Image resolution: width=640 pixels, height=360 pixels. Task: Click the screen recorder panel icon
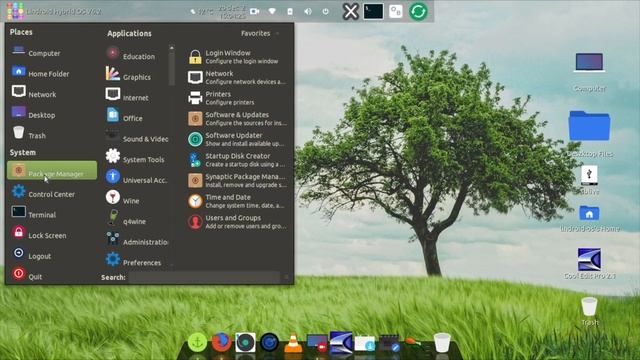point(255,11)
